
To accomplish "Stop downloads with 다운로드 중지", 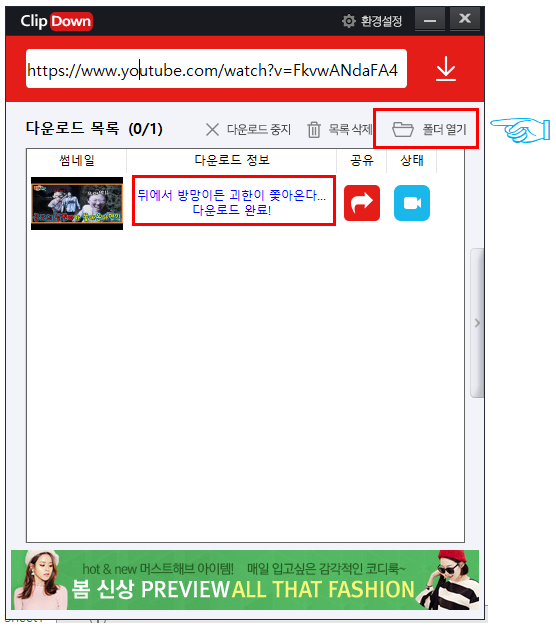I will tap(248, 130).
